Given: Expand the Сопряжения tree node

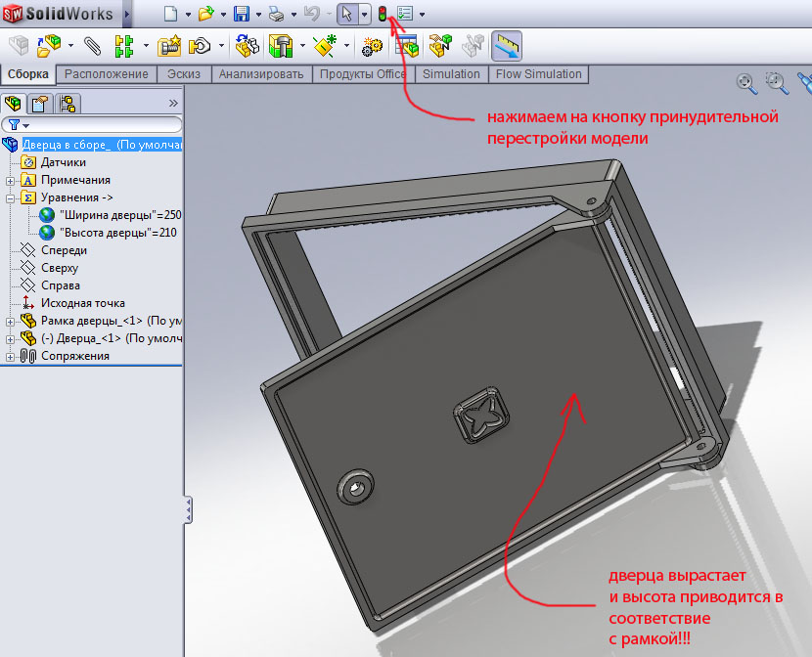Looking at the screenshot, I should point(11,356).
